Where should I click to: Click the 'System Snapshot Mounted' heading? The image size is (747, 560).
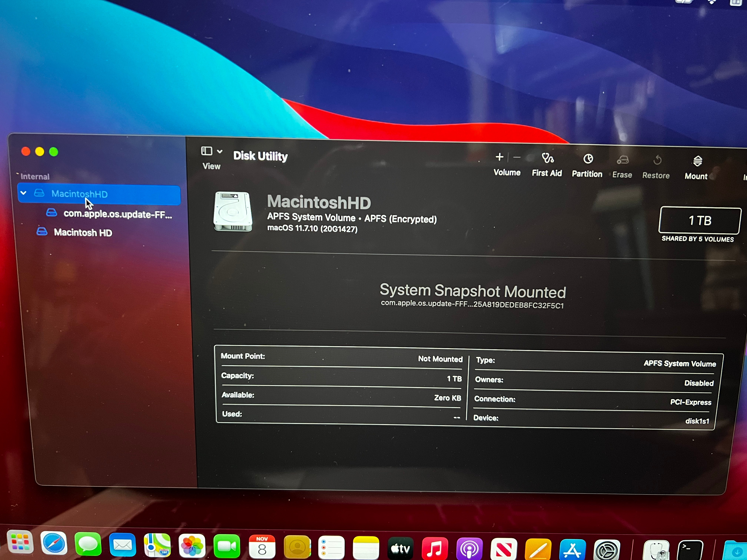point(473,291)
